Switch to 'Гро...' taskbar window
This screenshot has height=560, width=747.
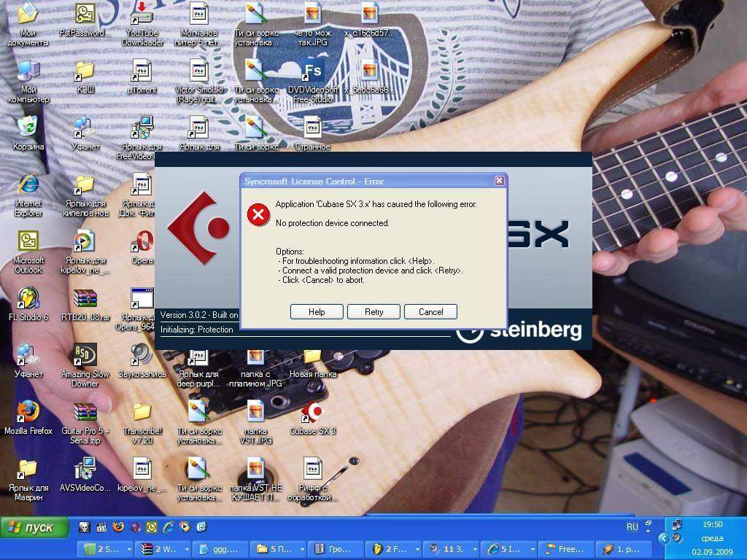coord(336,549)
